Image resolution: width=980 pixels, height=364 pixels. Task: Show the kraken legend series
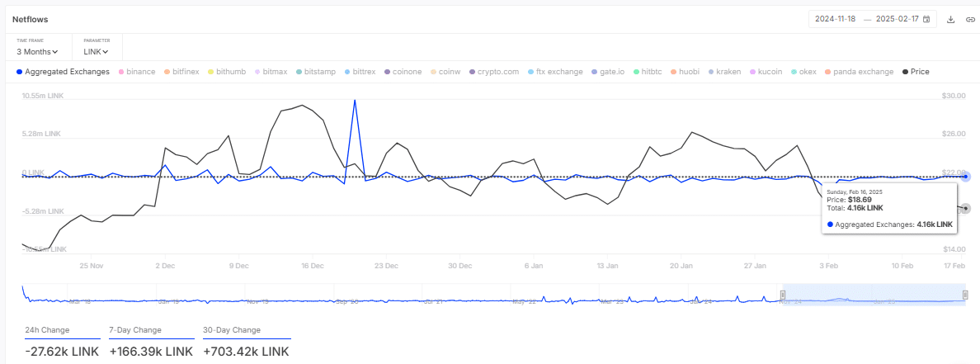(x=726, y=72)
